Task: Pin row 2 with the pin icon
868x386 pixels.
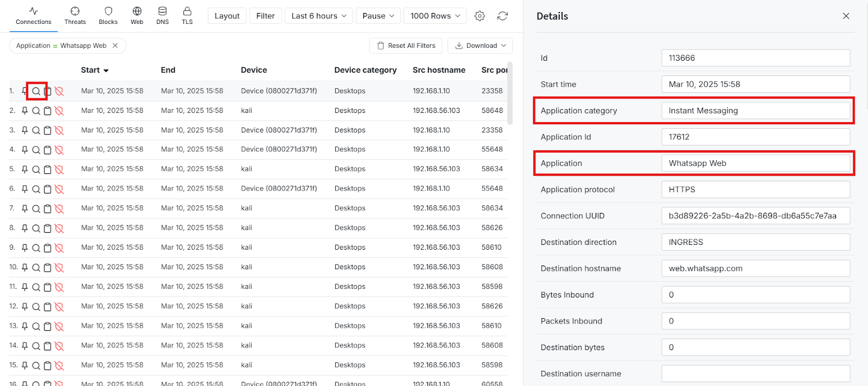Action: pos(24,111)
